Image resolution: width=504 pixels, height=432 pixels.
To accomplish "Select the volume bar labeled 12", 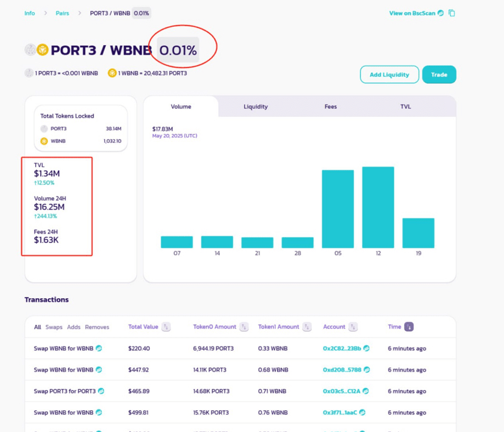I will click(378, 207).
